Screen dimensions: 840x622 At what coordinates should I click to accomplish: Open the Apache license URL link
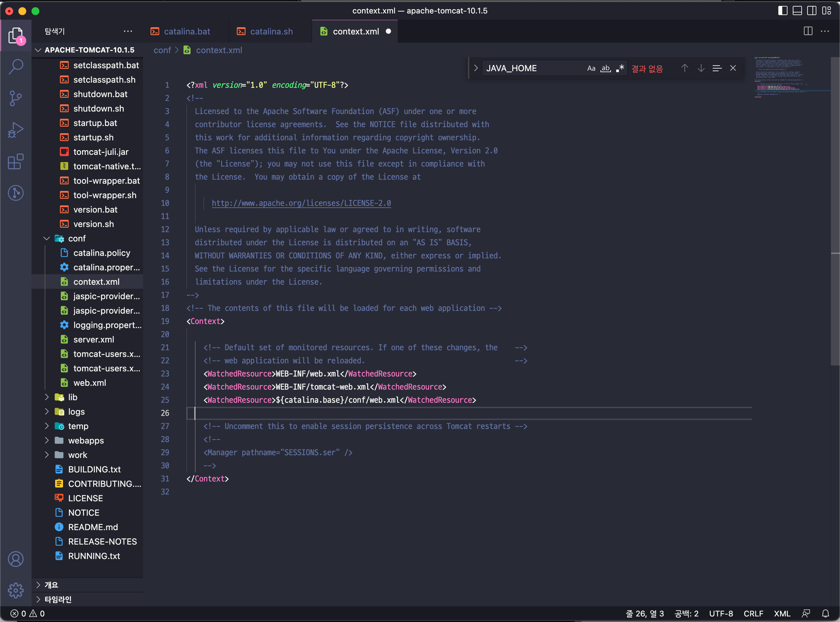[301, 203]
